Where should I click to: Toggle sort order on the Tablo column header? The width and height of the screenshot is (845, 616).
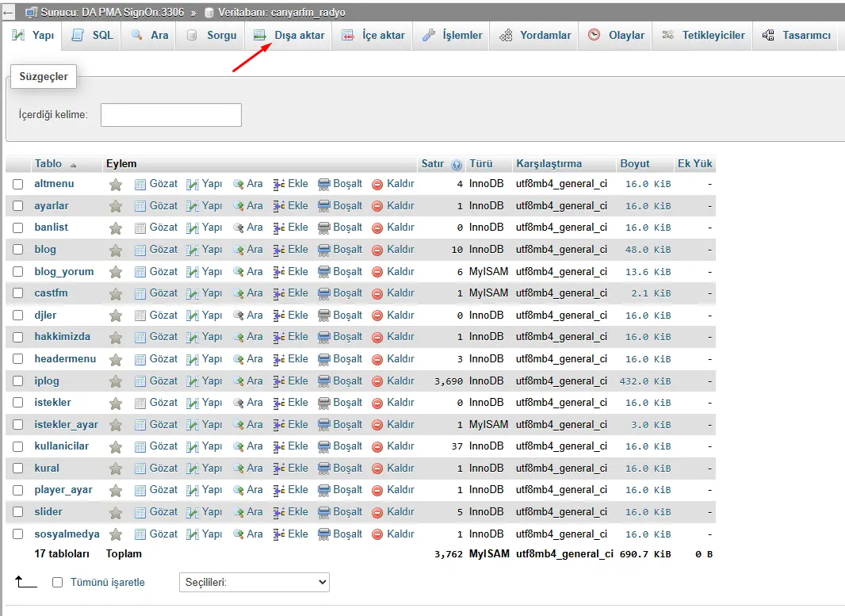click(49, 163)
